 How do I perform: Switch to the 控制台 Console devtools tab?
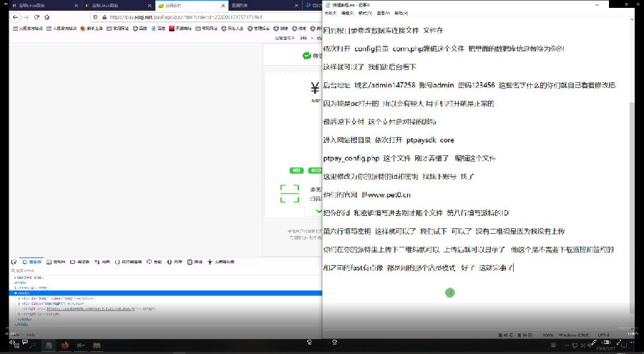(57, 262)
